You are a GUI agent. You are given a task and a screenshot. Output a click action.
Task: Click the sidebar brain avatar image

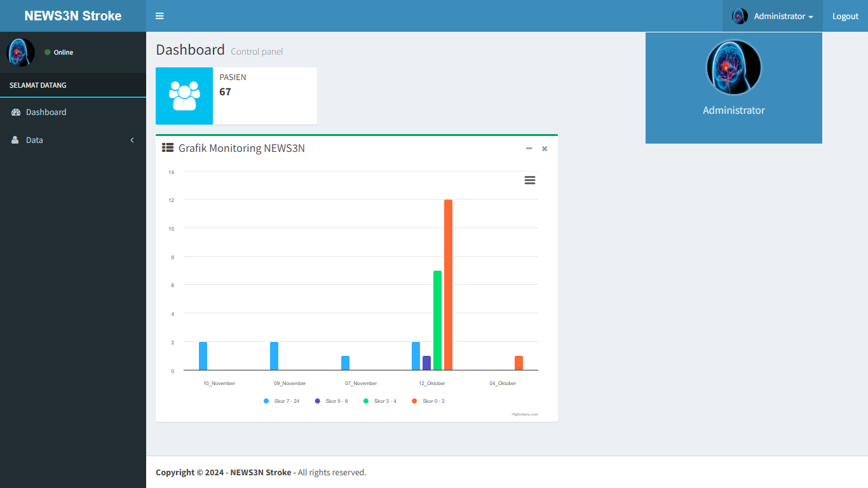coord(20,52)
